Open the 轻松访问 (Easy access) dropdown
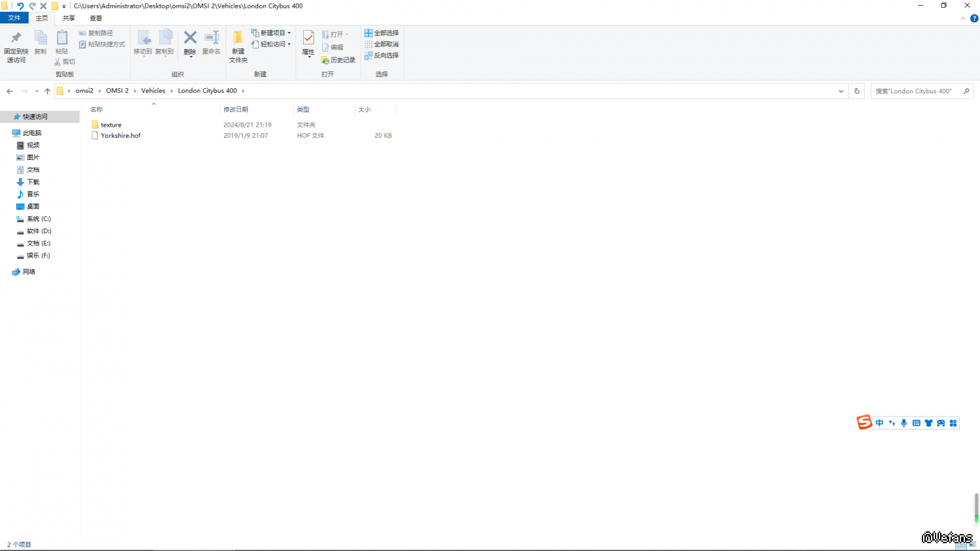Image resolution: width=980 pixels, height=551 pixels. (271, 44)
